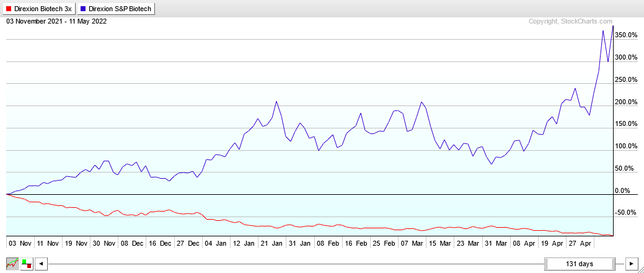
Task: Click the '04 Jan' date label
Action: 215,243
